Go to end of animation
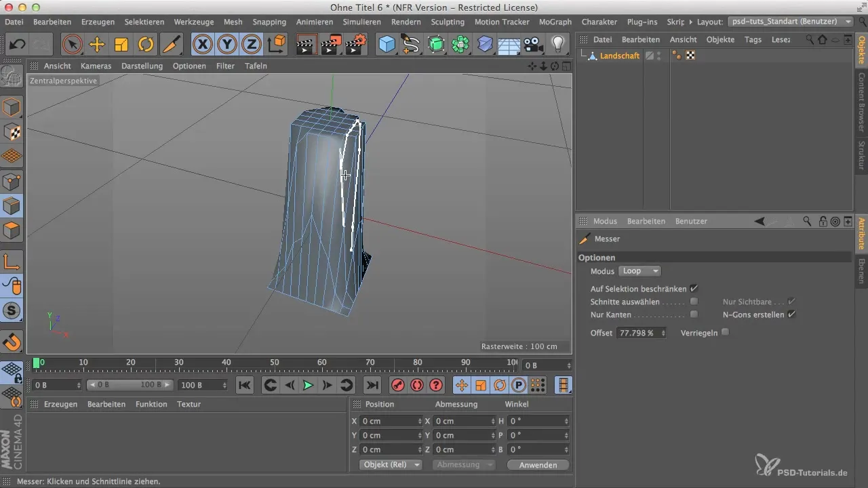Viewport: 868px width, 488px height. [x=372, y=385]
